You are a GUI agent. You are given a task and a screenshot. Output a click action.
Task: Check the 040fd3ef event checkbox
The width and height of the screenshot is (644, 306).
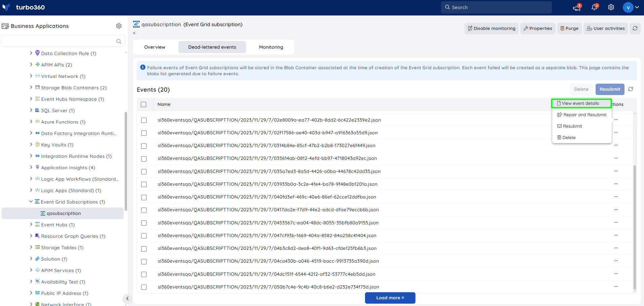pos(144,197)
